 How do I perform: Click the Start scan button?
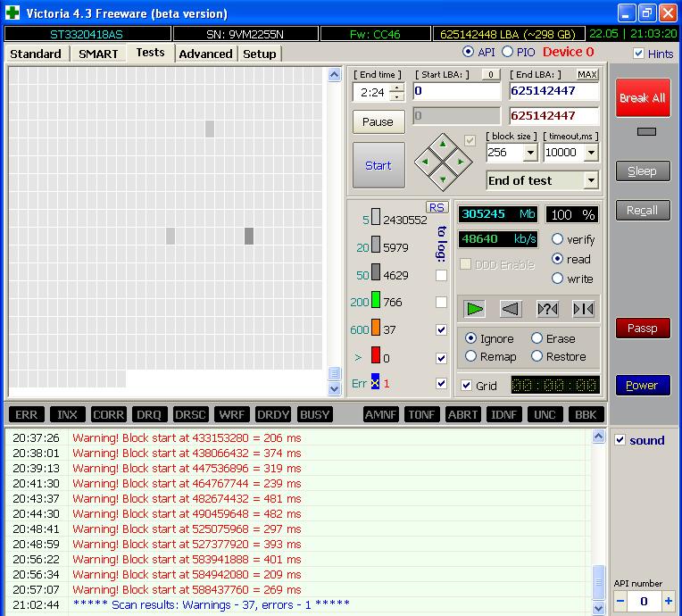pyautogui.click(x=378, y=165)
